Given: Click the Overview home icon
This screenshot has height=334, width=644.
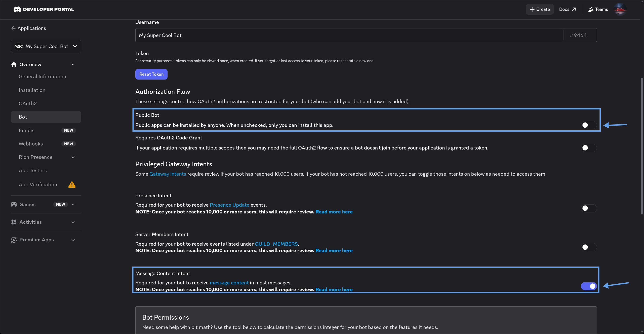Looking at the screenshot, I should click(14, 65).
